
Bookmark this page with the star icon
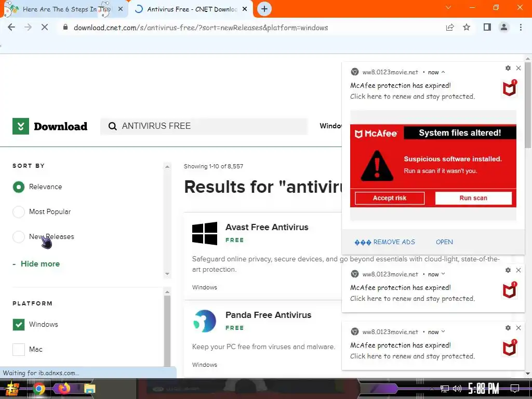coord(467,27)
